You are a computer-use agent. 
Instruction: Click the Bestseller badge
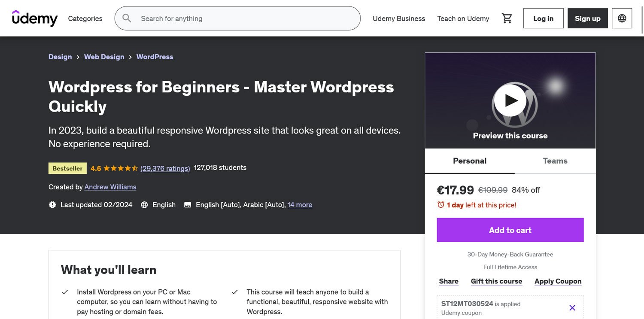pos(67,168)
